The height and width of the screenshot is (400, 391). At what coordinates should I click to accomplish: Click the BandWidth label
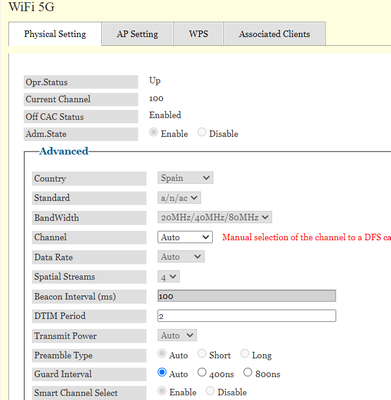(89, 218)
